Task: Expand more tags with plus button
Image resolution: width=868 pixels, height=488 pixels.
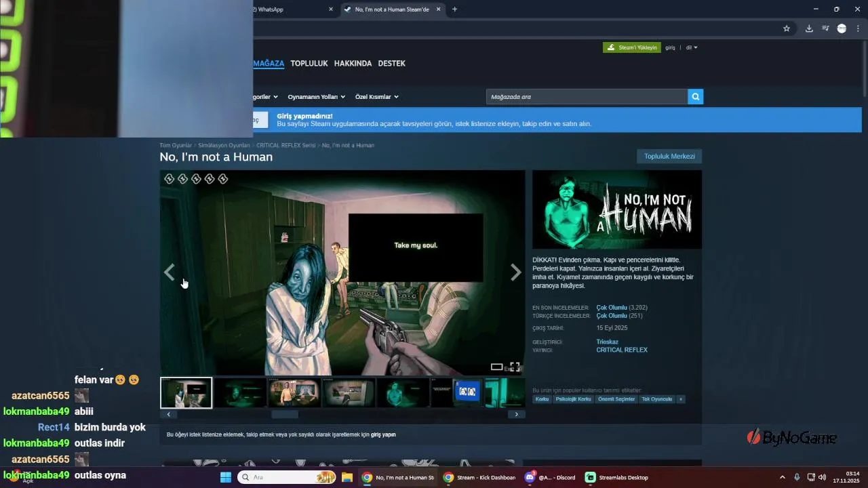Action: click(681, 399)
